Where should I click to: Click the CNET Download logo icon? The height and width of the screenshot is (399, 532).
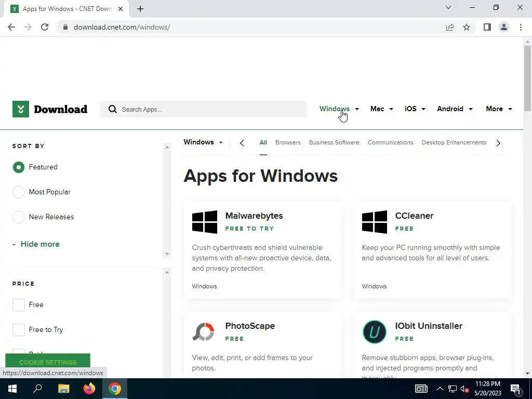(x=21, y=109)
